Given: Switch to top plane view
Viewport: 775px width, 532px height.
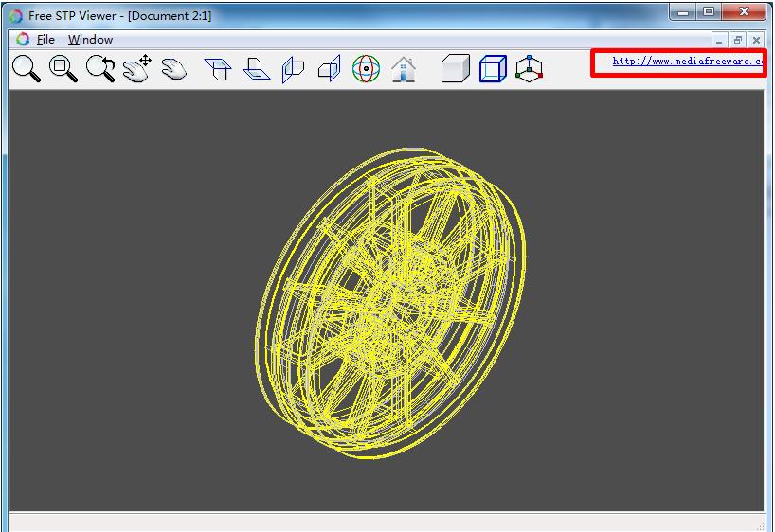Looking at the screenshot, I should click(x=219, y=69).
